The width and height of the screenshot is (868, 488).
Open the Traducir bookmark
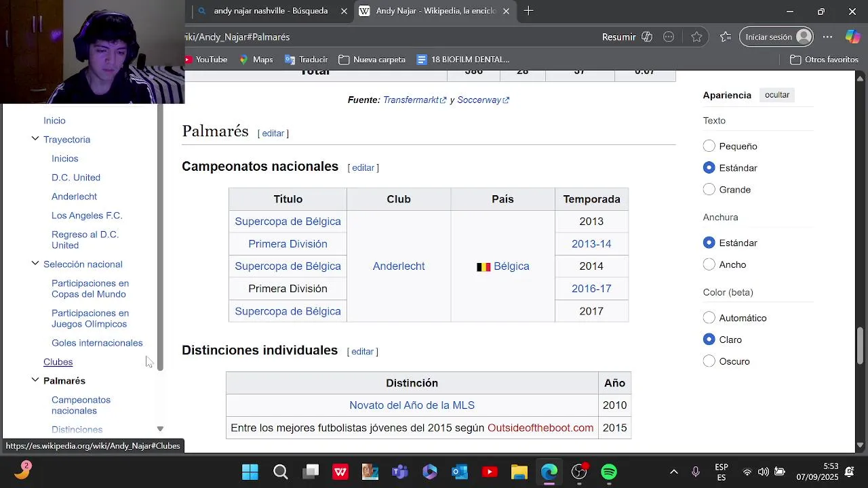coord(307,60)
